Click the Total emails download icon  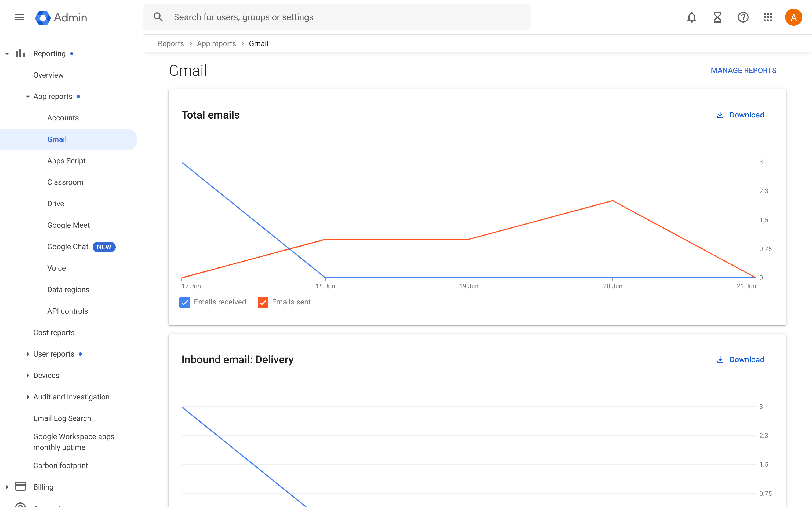[x=720, y=115]
